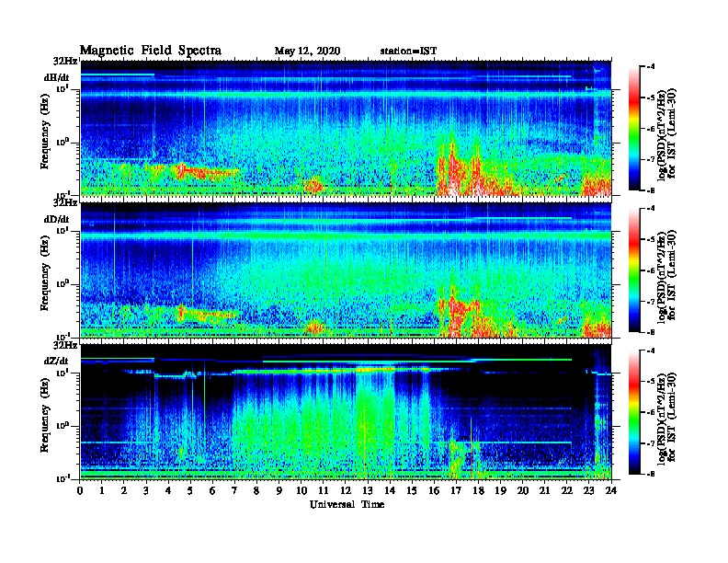Click hour tick label "5" on time axis

point(190,491)
